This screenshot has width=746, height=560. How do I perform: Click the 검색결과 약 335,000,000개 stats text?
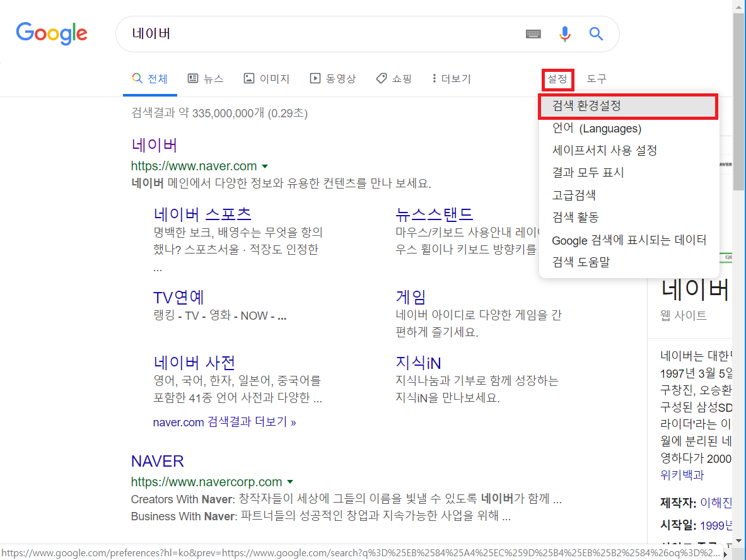tap(219, 114)
